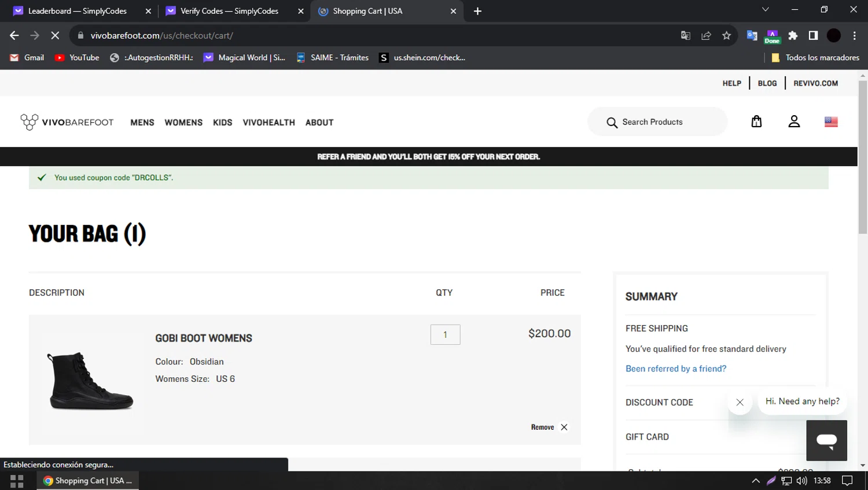The width and height of the screenshot is (868, 490).
Task: Open the Magical World bookmark
Action: tap(245, 57)
